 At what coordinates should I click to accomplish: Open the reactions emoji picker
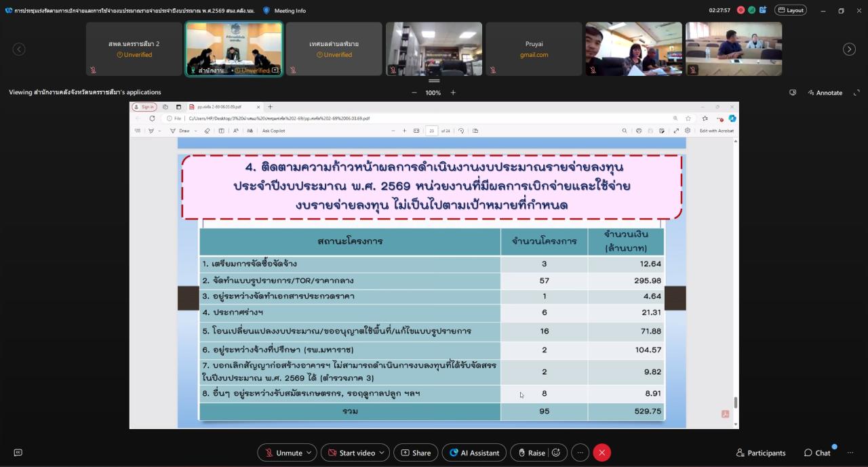tap(556, 453)
